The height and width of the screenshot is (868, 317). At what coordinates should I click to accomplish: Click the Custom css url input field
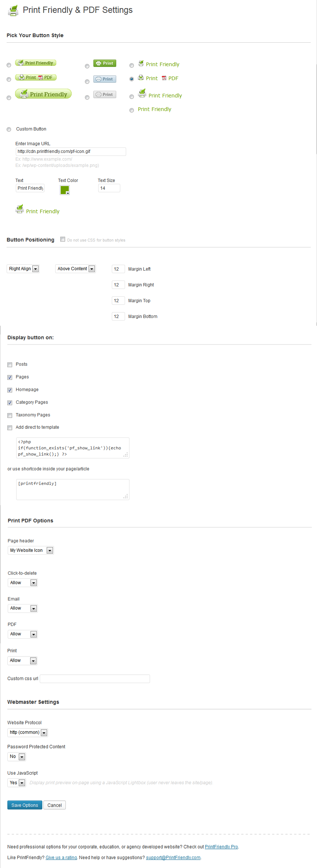(x=94, y=678)
